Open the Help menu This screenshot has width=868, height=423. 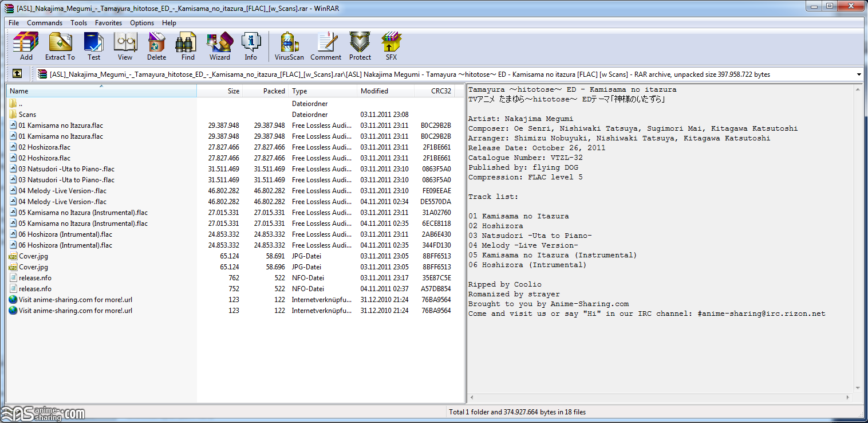pyautogui.click(x=169, y=23)
